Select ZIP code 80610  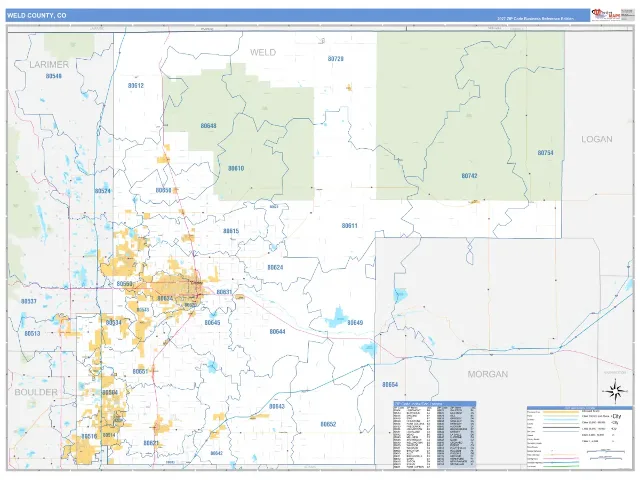click(x=236, y=168)
